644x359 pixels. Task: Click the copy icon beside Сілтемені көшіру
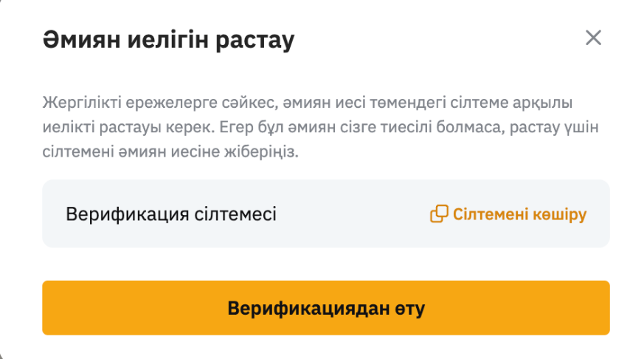439,214
